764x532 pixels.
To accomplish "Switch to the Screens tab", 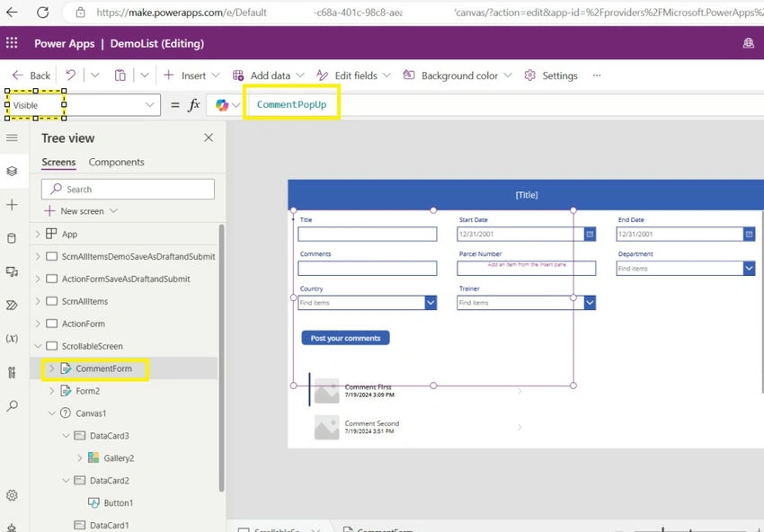I will click(x=58, y=163).
